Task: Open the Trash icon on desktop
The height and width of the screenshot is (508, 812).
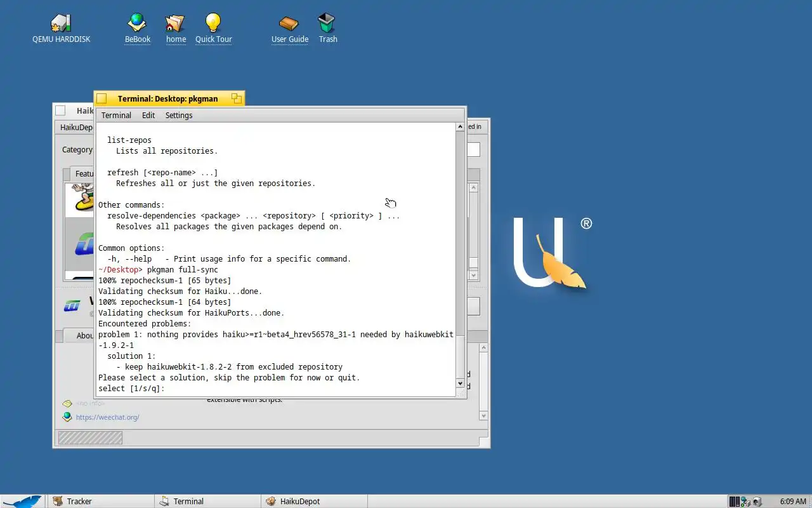Action: pyautogui.click(x=327, y=23)
